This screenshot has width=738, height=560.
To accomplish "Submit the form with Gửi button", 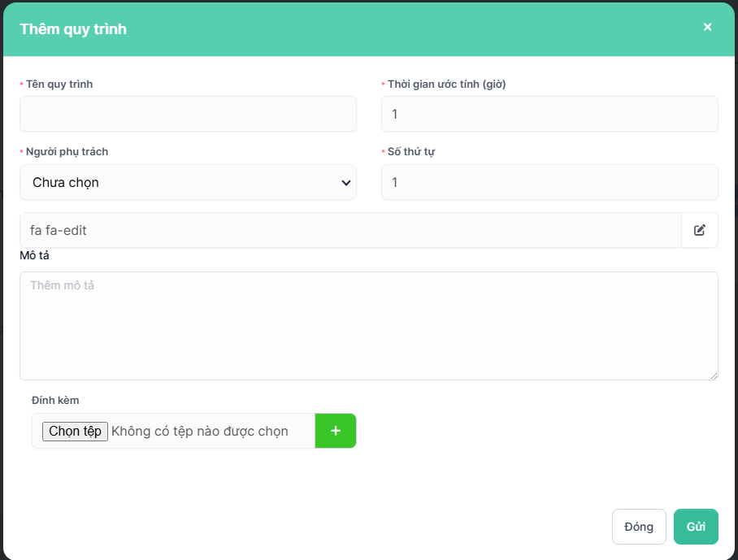I will [696, 527].
